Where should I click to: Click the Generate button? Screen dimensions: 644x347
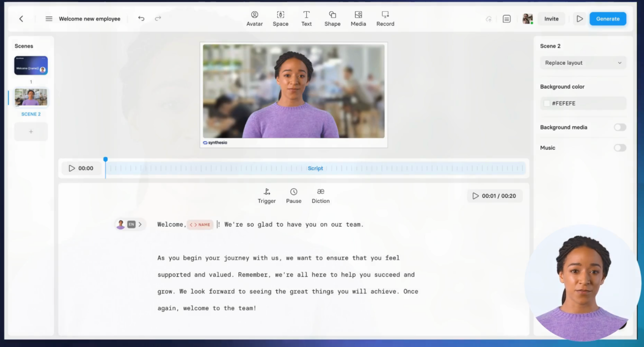coord(608,19)
